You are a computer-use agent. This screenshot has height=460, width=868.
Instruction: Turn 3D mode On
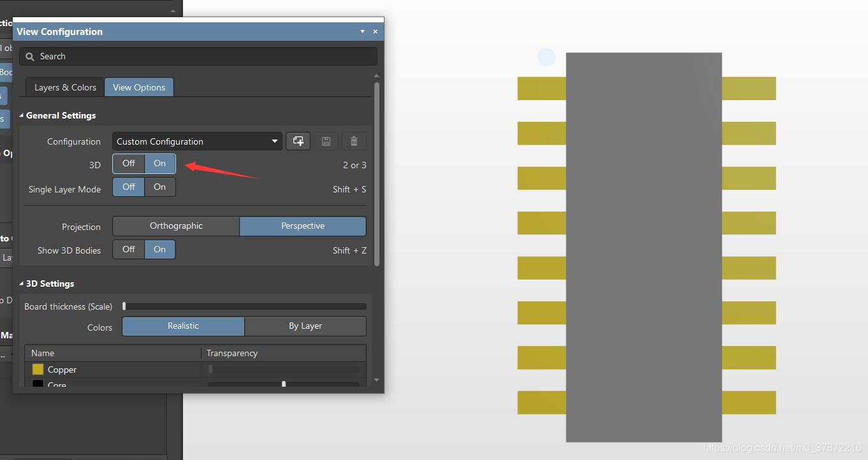(x=160, y=164)
